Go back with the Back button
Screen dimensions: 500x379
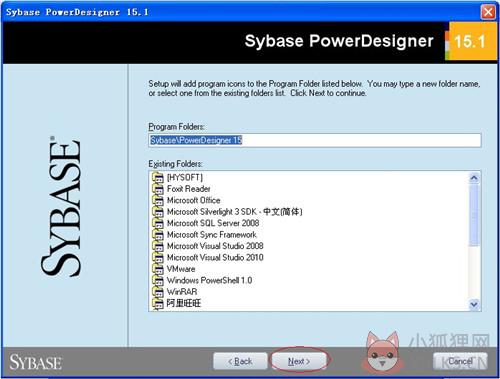pyautogui.click(x=240, y=361)
